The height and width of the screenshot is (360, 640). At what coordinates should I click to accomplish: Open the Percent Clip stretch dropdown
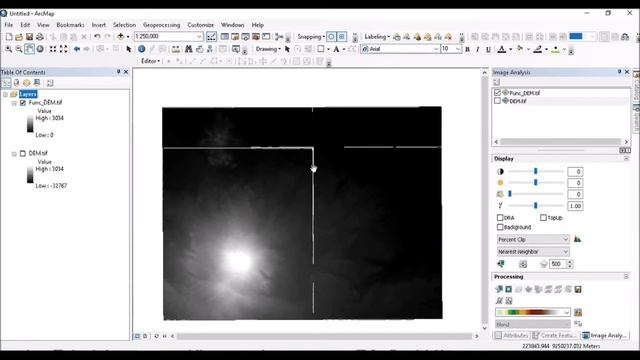click(565, 239)
